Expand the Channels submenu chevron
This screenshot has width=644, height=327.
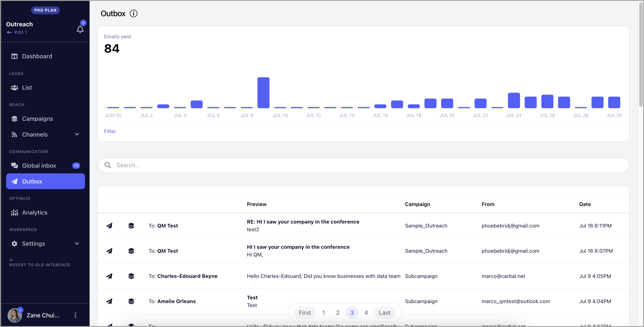point(77,134)
